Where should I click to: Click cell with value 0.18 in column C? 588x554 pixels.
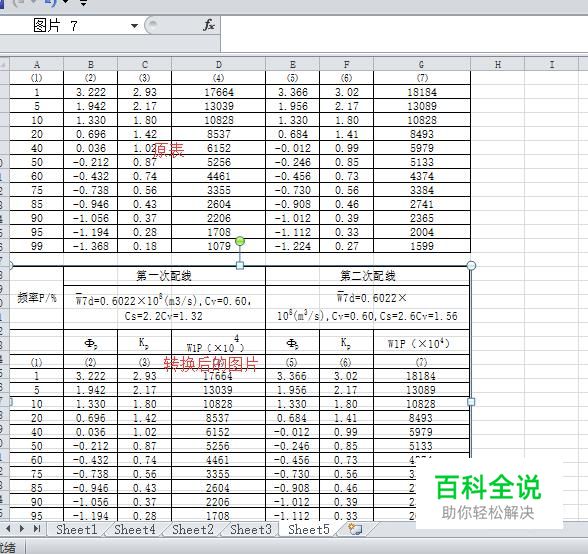tap(144, 246)
